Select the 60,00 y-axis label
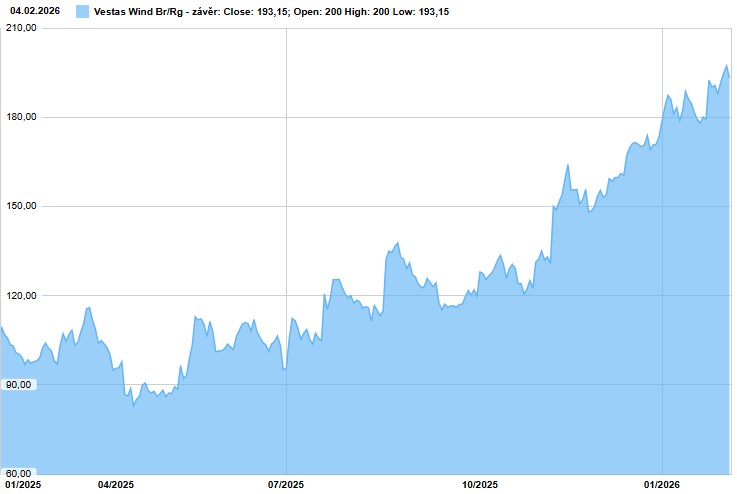This screenshot has width=737, height=494. 20,473
